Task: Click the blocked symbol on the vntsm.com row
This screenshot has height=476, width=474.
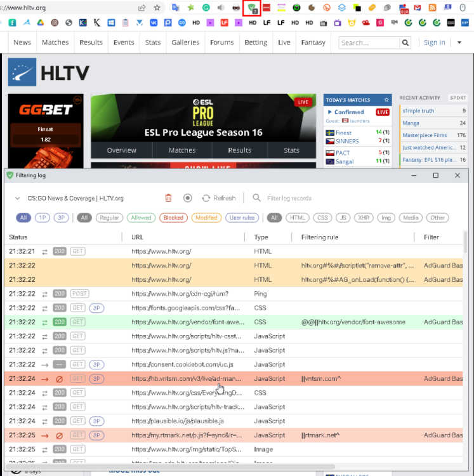Action: [x=60, y=379]
